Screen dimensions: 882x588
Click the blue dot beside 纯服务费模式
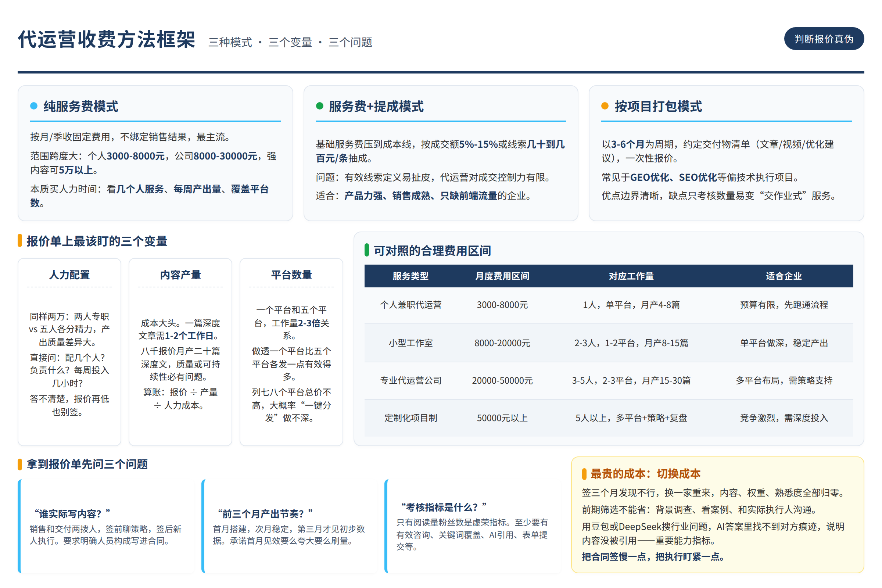[34, 106]
